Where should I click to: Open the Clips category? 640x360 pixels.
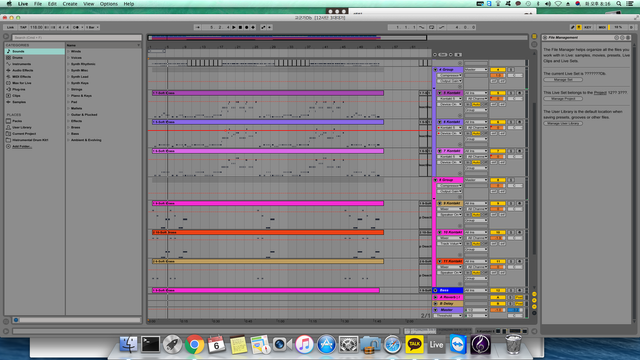pos(16,96)
